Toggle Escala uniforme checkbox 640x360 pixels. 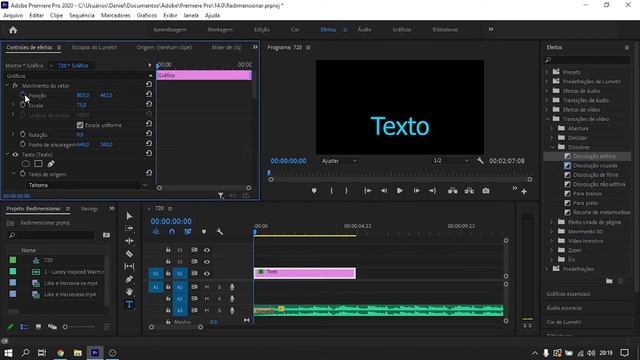pyautogui.click(x=80, y=125)
